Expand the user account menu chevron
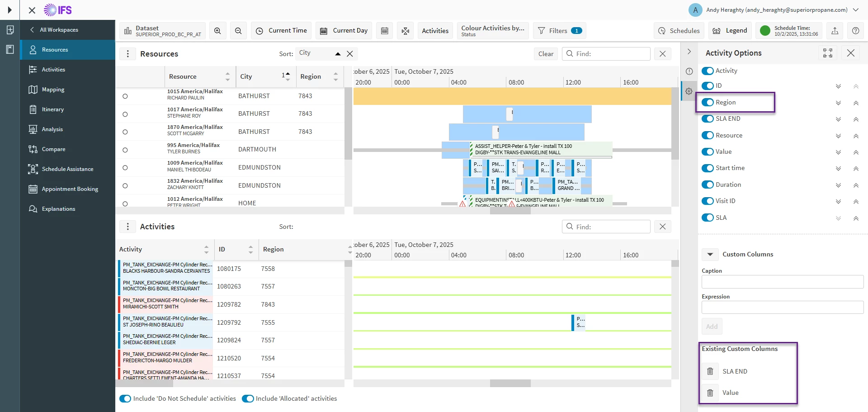This screenshot has width=868, height=412. 856,10
